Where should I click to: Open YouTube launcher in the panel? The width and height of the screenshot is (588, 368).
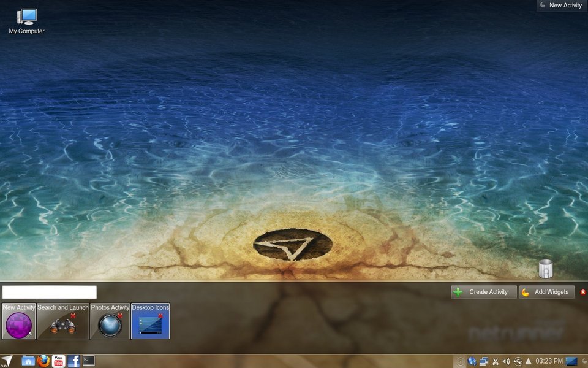58,361
